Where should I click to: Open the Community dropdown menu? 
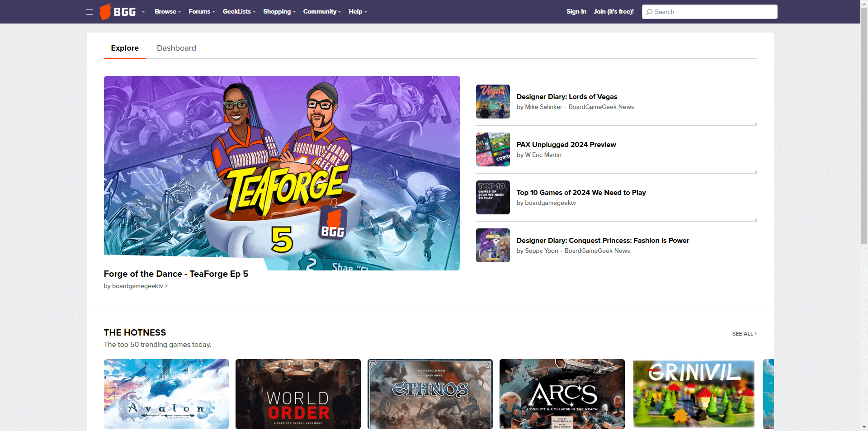[x=322, y=12]
